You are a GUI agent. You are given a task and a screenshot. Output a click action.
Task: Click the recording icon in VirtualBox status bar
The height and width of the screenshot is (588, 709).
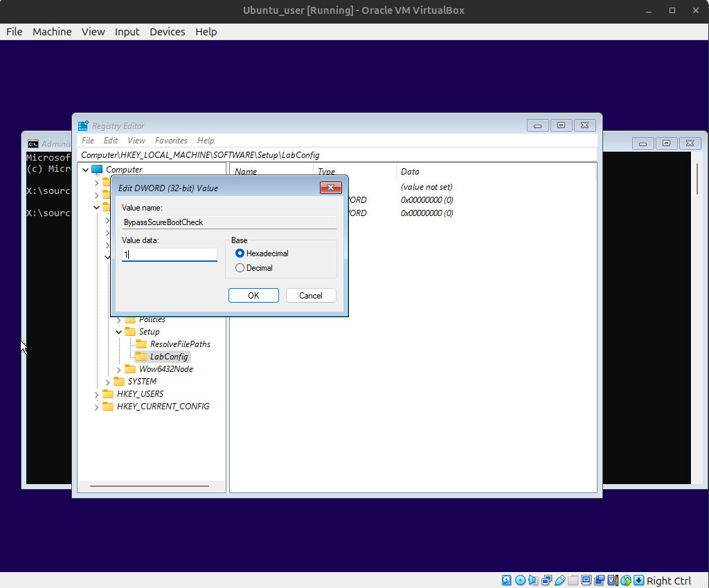tap(600, 580)
